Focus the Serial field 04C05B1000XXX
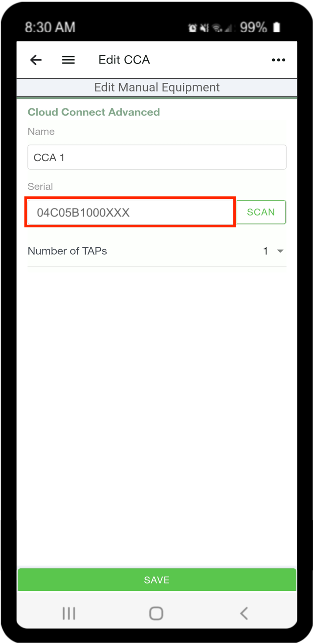Image resolution: width=314 pixels, height=644 pixels. [130, 212]
